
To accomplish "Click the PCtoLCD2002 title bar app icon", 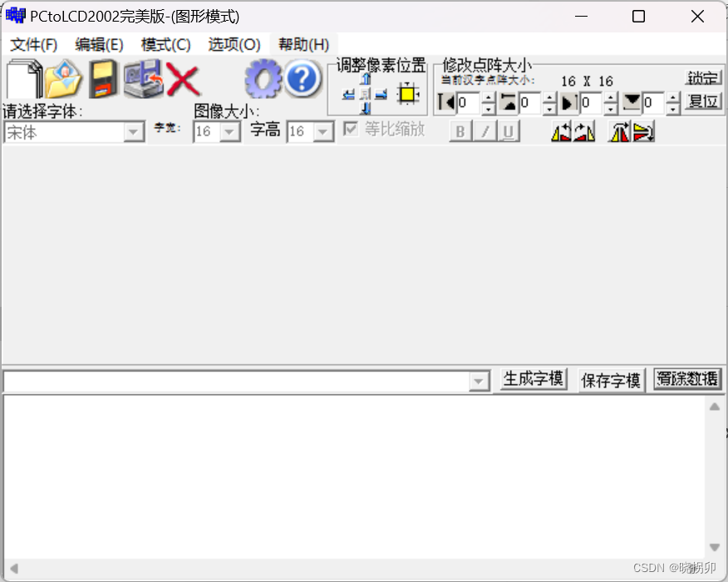I will [x=15, y=16].
